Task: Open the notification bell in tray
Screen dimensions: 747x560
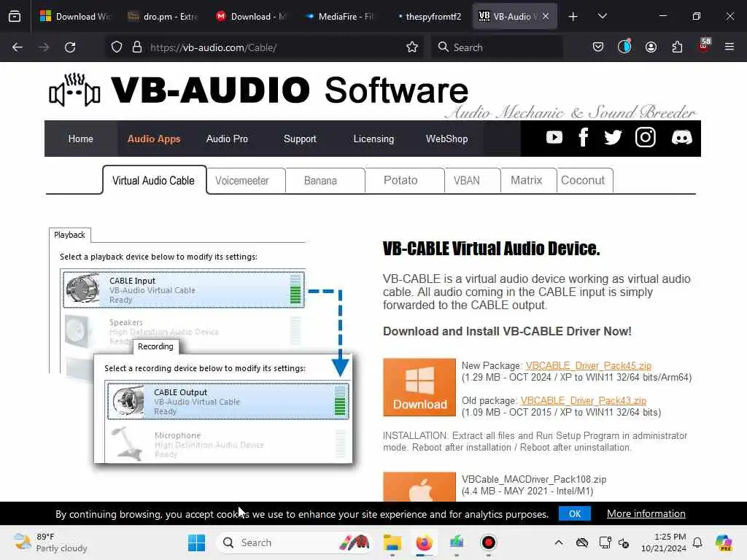Action: coord(697,542)
